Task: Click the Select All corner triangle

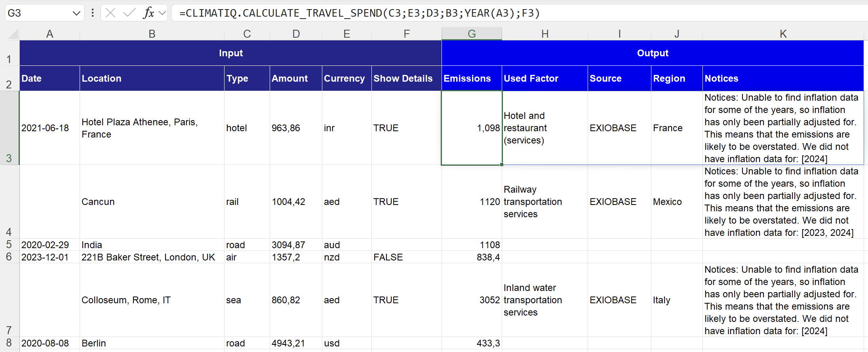Action: (x=13, y=34)
